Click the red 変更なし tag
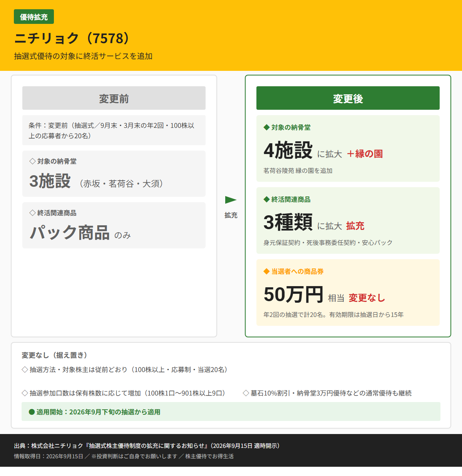The width and height of the screenshot is (462, 476). [367, 298]
